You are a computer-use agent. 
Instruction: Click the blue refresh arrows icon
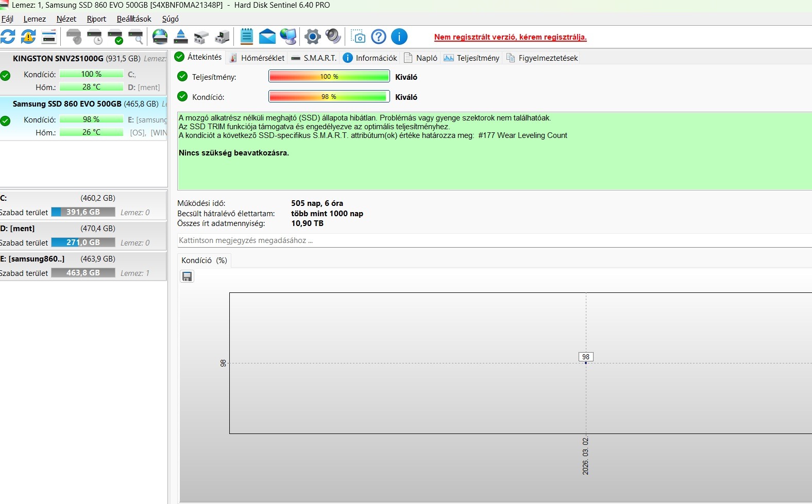8,37
